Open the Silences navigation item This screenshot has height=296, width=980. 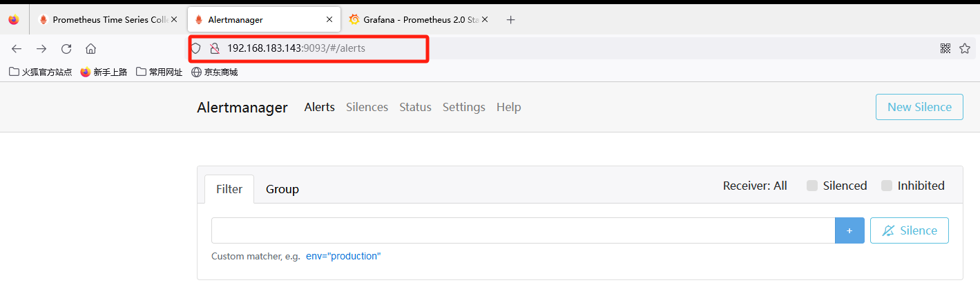(367, 107)
